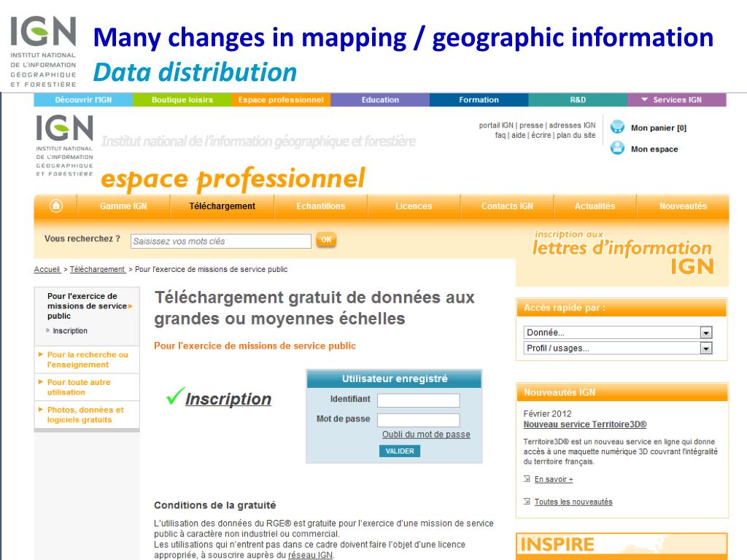Screen dimensions: 747x560
Task: Open sidebar Inscription sub-item
Action: click(x=70, y=330)
